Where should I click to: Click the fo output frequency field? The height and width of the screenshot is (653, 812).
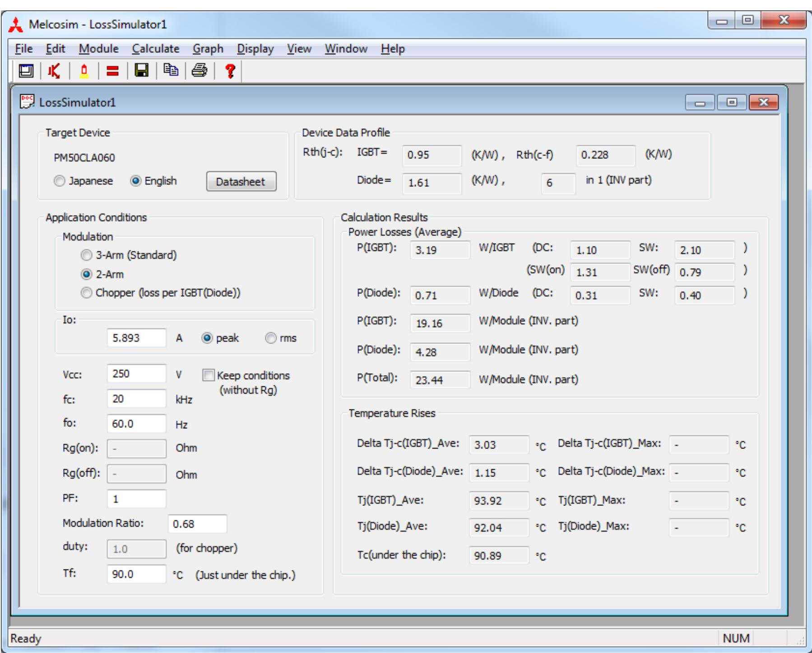point(136,424)
